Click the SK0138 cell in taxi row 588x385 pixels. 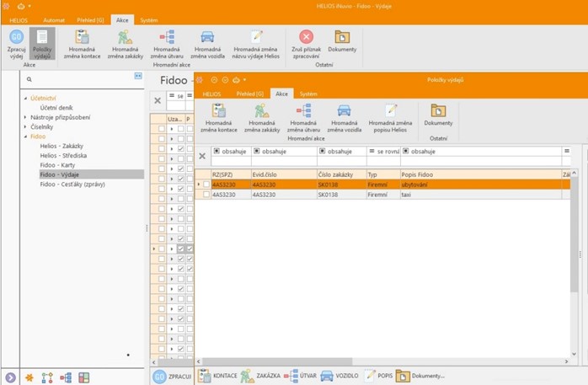click(342, 195)
